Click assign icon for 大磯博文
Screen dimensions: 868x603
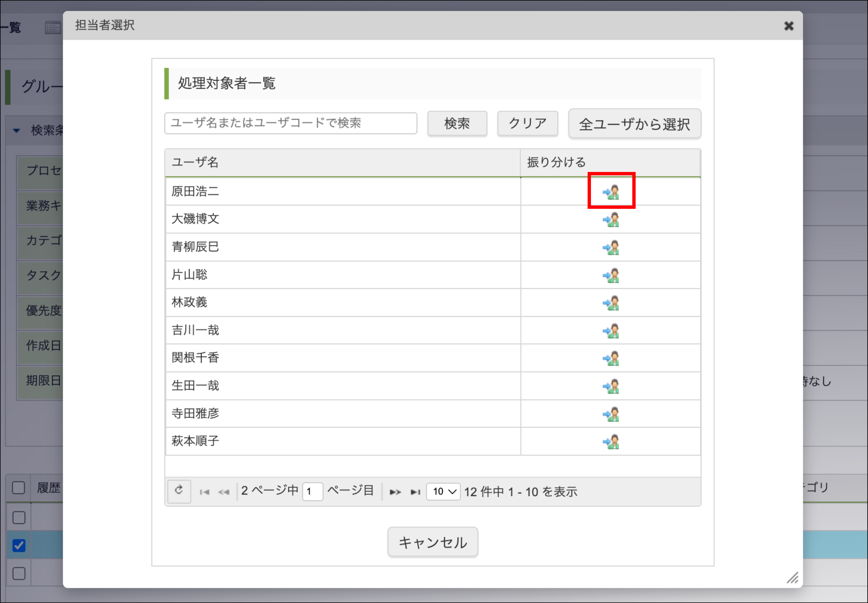pyautogui.click(x=611, y=219)
